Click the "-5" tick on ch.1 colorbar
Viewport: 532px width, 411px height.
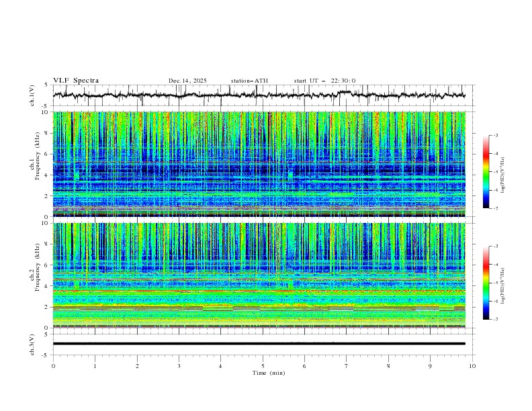pos(496,172)
